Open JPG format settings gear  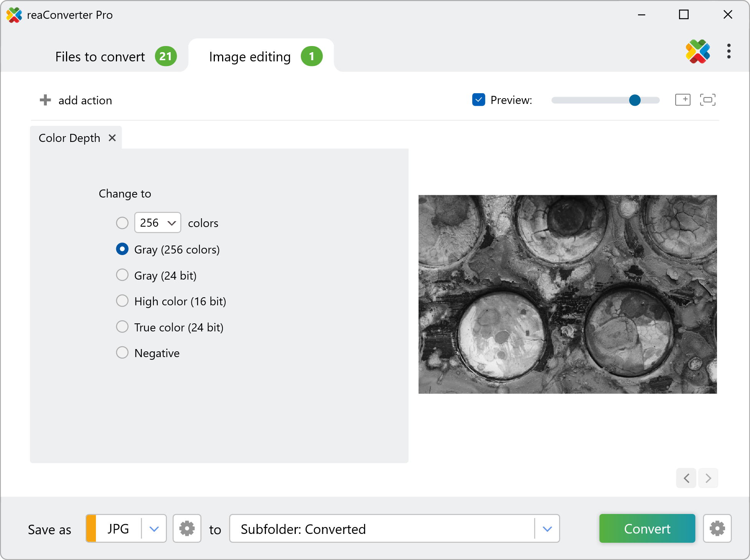(187, 529)
